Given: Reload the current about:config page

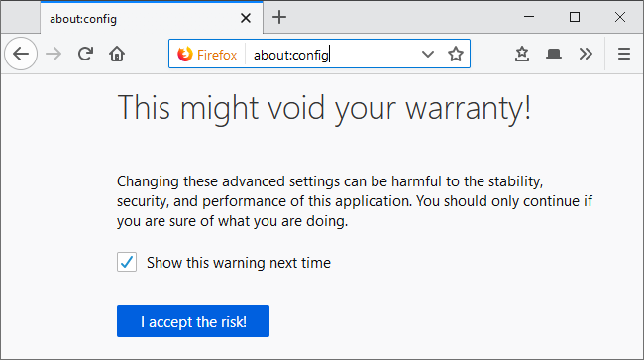Looking at the screenshot, I should [85, 54].
